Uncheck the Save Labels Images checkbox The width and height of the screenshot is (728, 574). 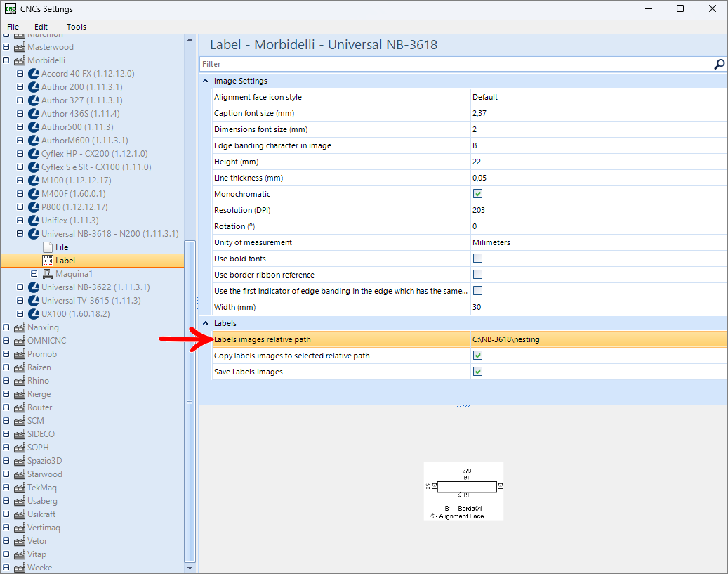click(477, 372)
